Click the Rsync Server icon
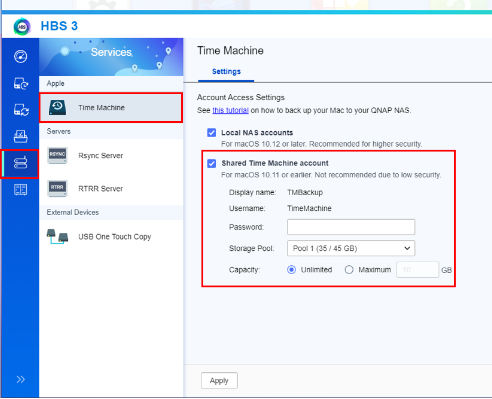Viewport: 492px width, 399px height. [57, 155]
